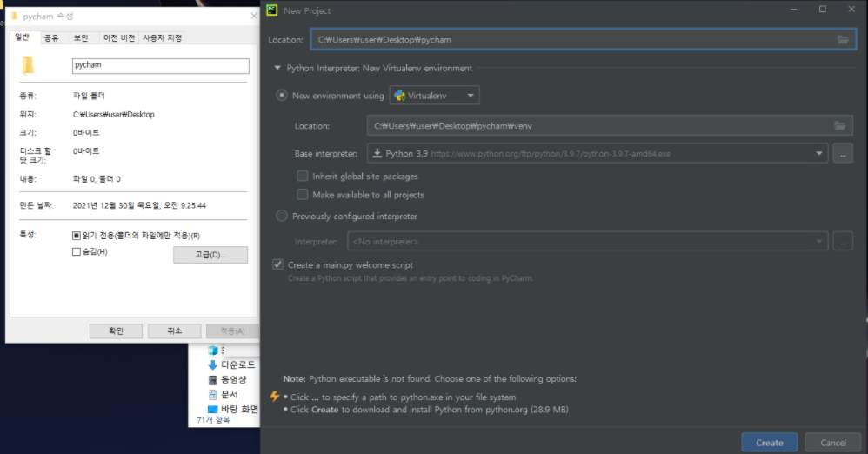Toggle the read-only attribute checkbox in properties
Viewport: 868px width, 454px height.
[x=77, y=236]
